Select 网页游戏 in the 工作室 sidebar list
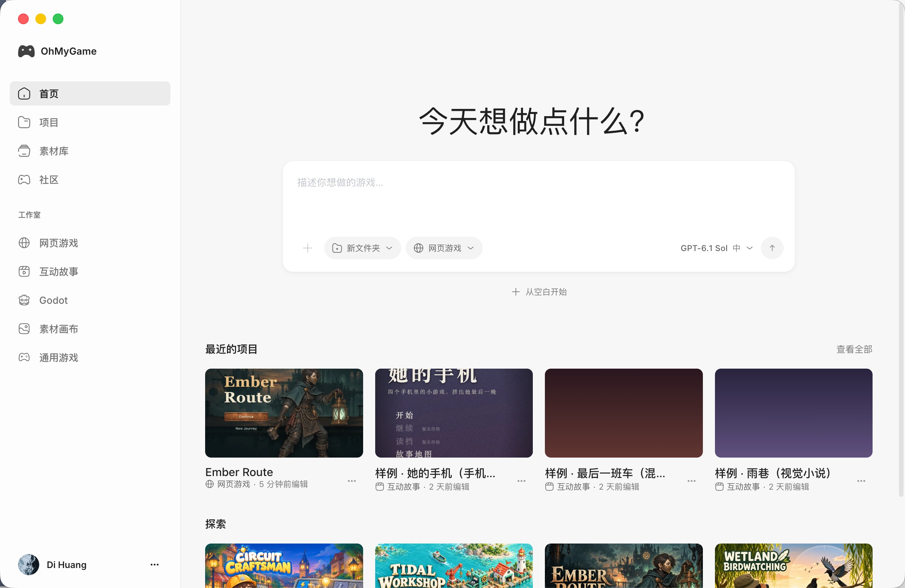905x588 pixels. [x=90, y=243]
